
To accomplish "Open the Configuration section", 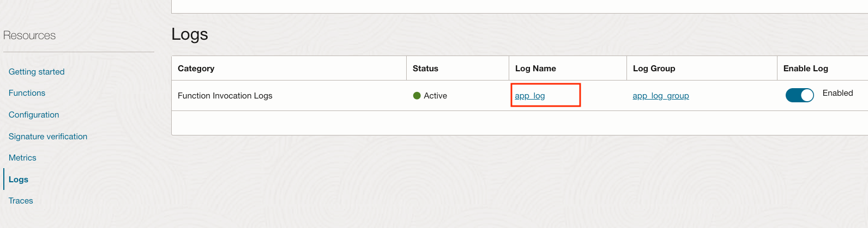I will [34, 115].
